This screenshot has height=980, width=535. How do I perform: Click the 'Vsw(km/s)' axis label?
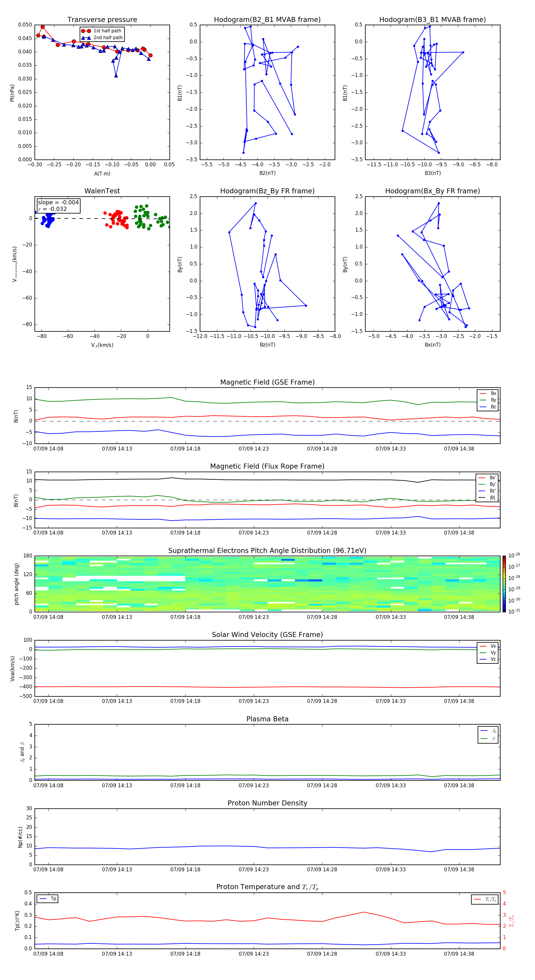[x=12, y=668]
